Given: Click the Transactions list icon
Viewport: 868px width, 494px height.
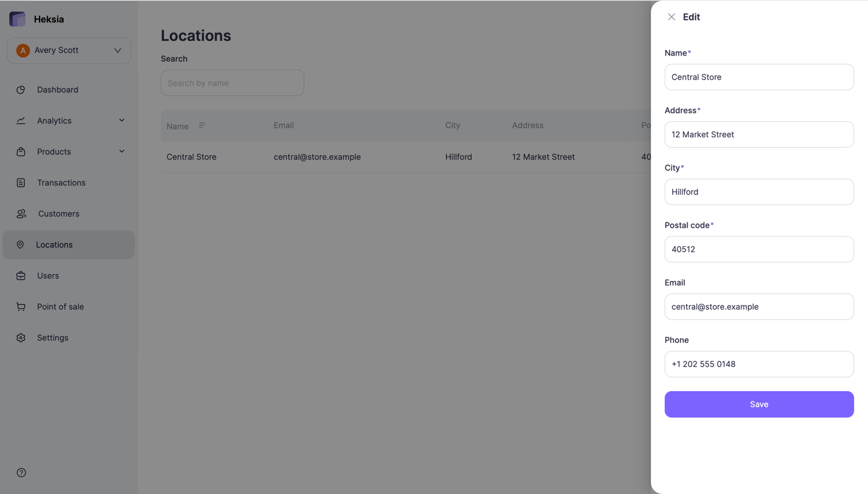Looking at the screenshot, I should pyautogui.click(x=21, y=183).
